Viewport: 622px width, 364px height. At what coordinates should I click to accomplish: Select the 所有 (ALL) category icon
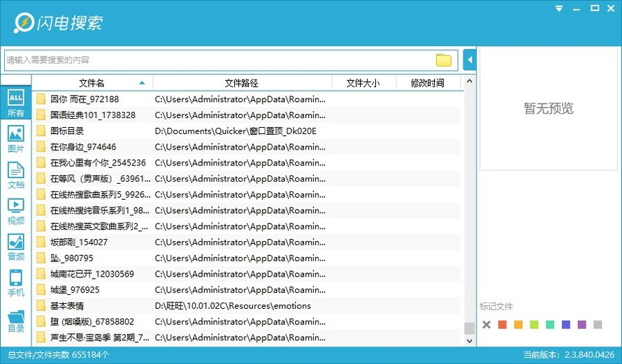tap(16, 103)
